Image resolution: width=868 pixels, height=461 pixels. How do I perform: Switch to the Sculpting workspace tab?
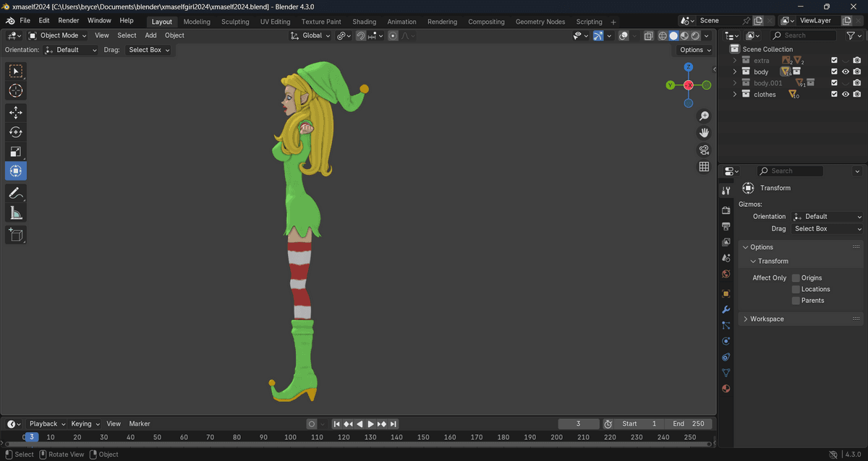coord(235,22)
